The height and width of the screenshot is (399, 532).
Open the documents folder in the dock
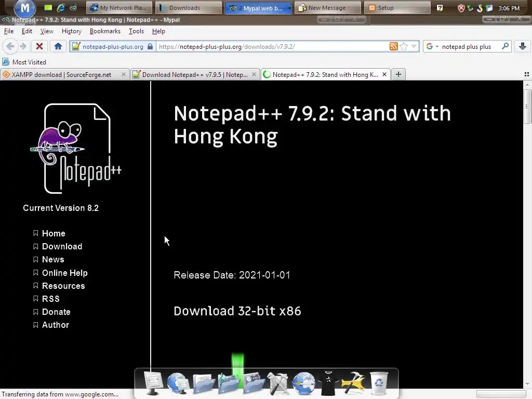pos(204,383)
